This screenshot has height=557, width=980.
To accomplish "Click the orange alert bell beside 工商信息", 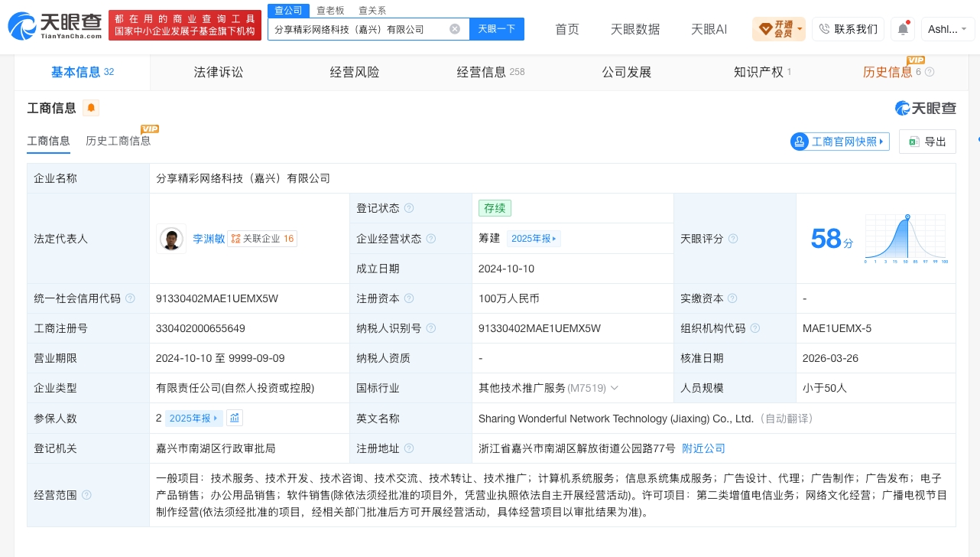I will coord(91,108).
